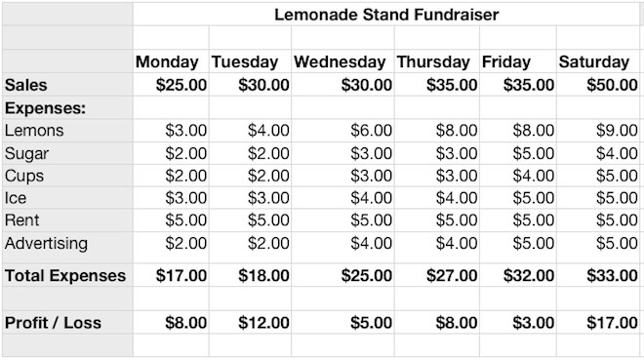This screenshot has width=644, height=360.
Task: Click the Cups row label cell
Action: click(67, 176)
